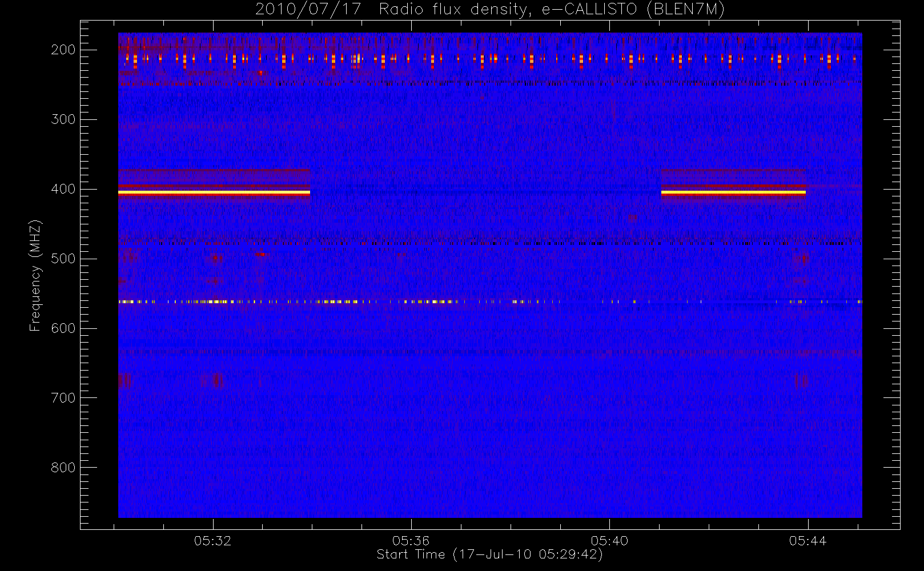The image size is (924, 571).
Task: Select the 400 frequency tick label
Action: click(63, 189)
